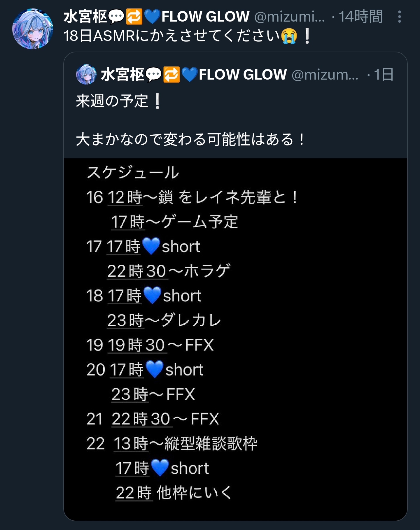Click the 来週の予定 text in the quoted tweet
Screen dimensions: 420x530
[x=112, y=101]
